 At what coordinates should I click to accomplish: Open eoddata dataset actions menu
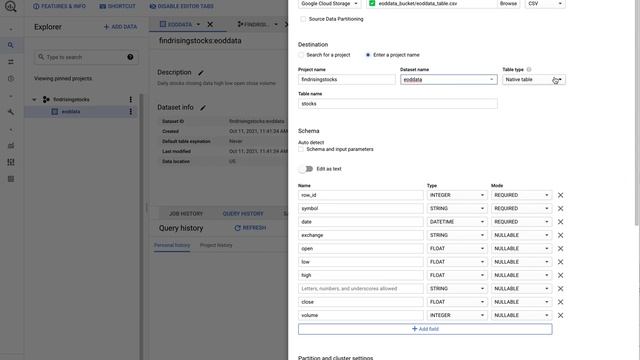click(131, 111)
